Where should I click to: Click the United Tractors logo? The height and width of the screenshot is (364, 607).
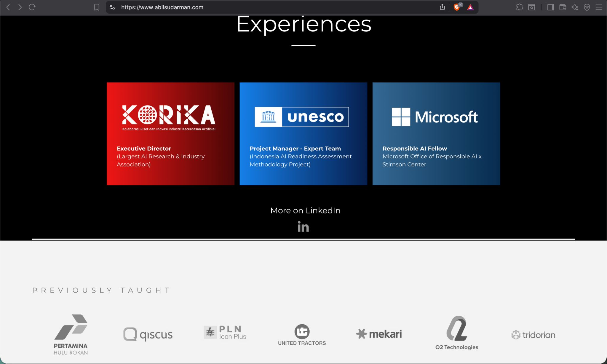302,335
